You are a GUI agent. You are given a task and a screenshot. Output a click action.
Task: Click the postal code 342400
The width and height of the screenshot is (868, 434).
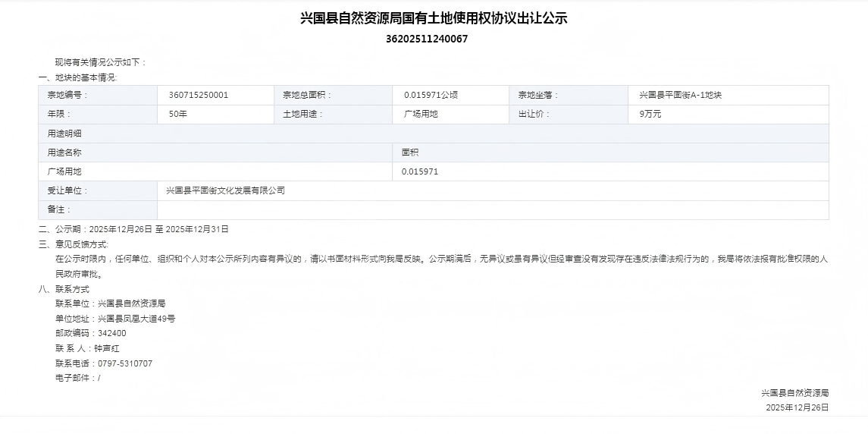[x=112, y=333]
